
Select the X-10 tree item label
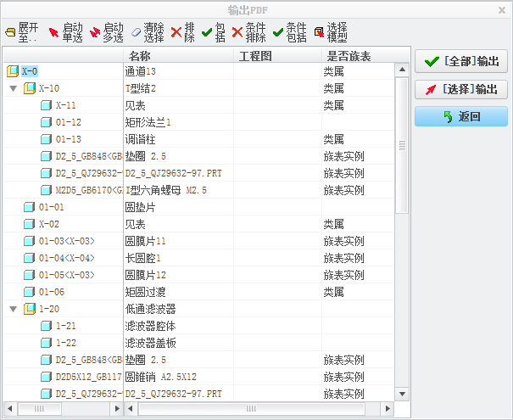pyautogui.click(x=49, y=88)
